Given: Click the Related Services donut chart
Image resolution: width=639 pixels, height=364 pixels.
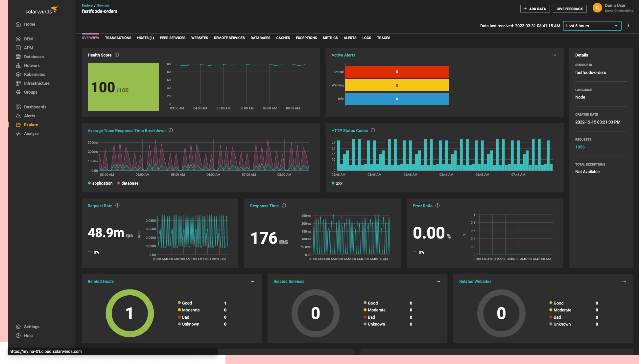Looking at the screenshot, I should click(x=315, y=313).
